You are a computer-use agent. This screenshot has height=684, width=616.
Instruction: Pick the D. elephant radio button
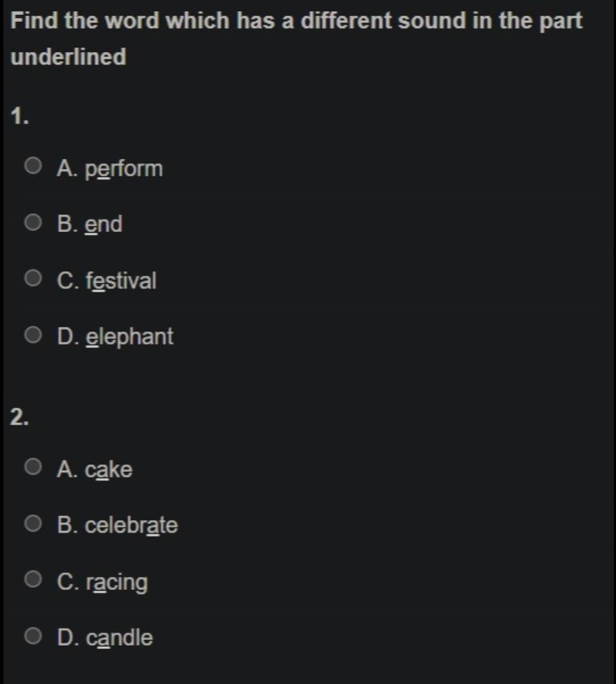pos(33,334)
